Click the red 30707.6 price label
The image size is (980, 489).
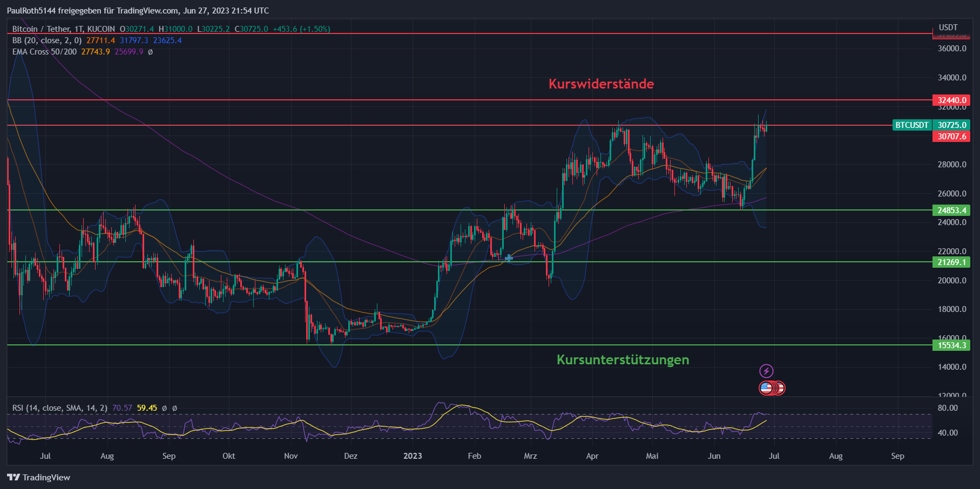tap(951, 137)
